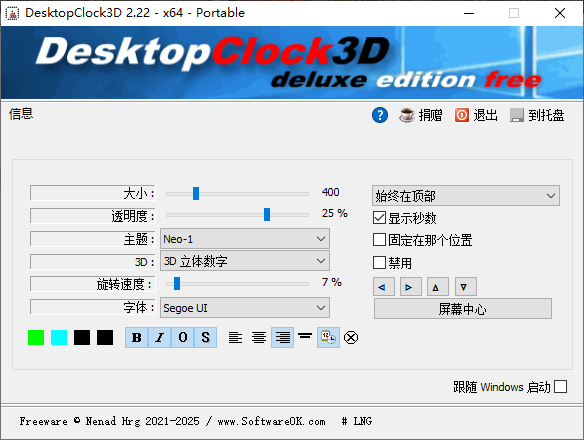Click the 屏幕中心 button
This screenshot has height=440, width=584.
click(463, 309)
